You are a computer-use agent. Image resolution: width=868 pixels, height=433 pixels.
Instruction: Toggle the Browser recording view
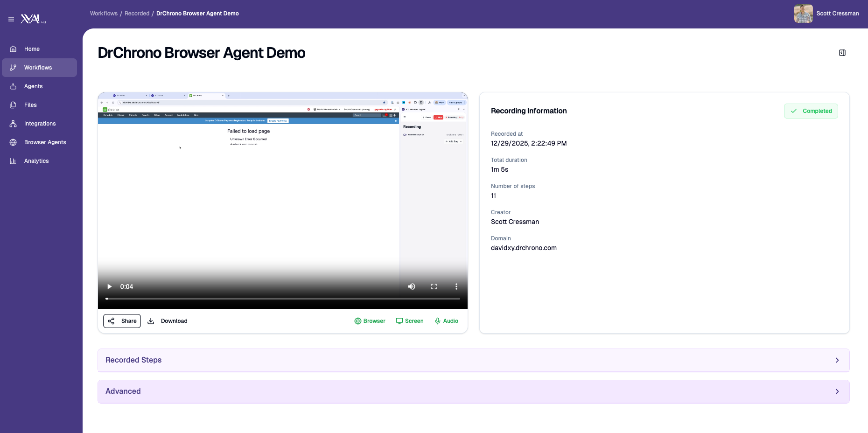(370, 321)
